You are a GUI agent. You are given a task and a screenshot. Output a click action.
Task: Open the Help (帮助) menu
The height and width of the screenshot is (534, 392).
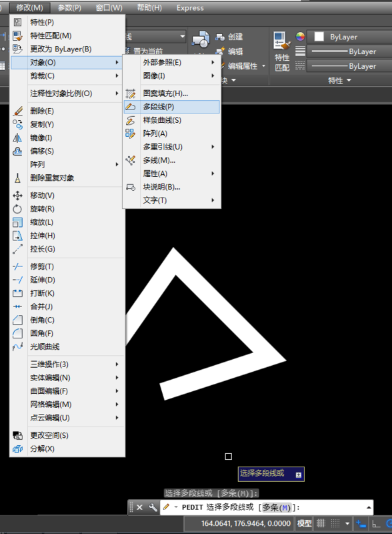[x=149, y=7]
